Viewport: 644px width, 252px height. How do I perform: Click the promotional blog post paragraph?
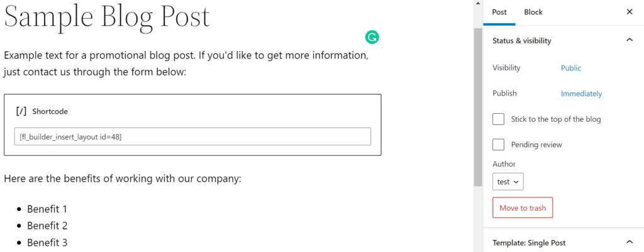186,63
